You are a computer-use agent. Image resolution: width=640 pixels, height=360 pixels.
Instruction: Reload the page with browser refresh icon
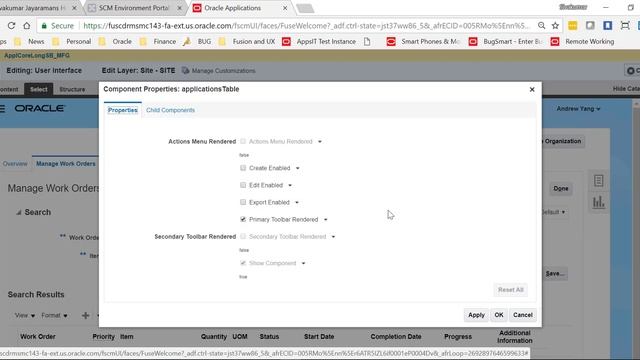(11, 26)
